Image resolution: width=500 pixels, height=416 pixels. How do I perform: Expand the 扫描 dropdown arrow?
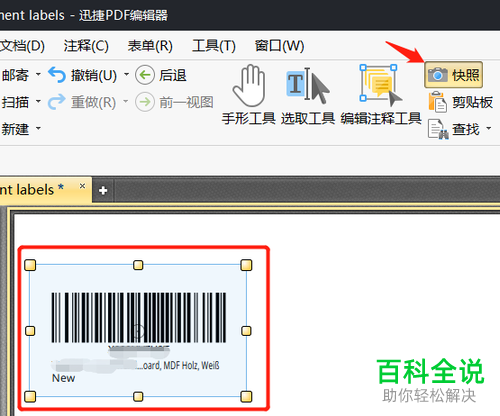coord(38,101)
